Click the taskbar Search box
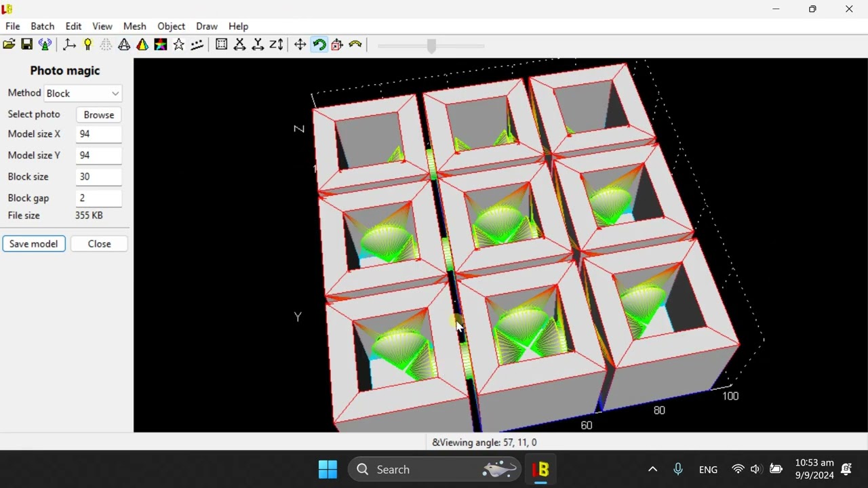The height and width of the screenshot is (488, 868). 435,469
